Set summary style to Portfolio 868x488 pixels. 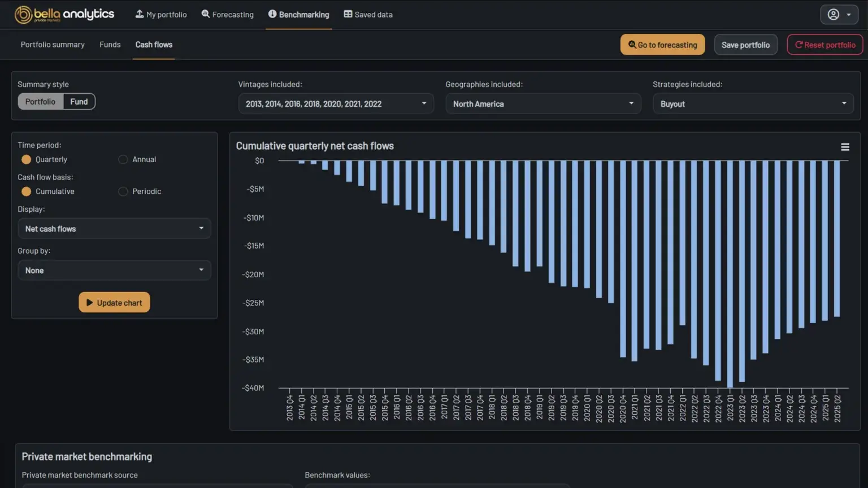click(41, 102)
